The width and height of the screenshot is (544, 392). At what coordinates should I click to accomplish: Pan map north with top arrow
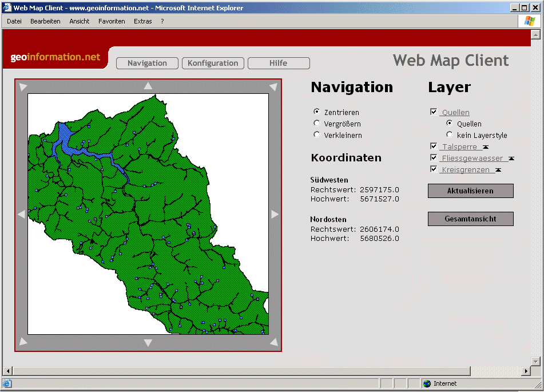tap(148, 85)
